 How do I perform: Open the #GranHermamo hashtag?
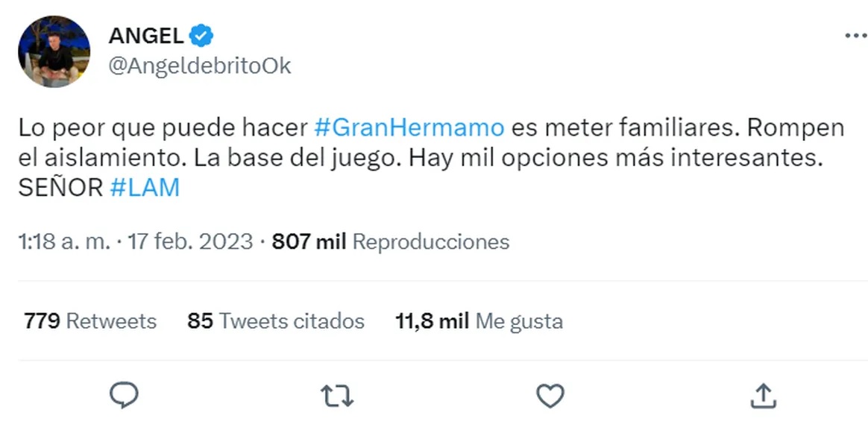click(409, 127)
